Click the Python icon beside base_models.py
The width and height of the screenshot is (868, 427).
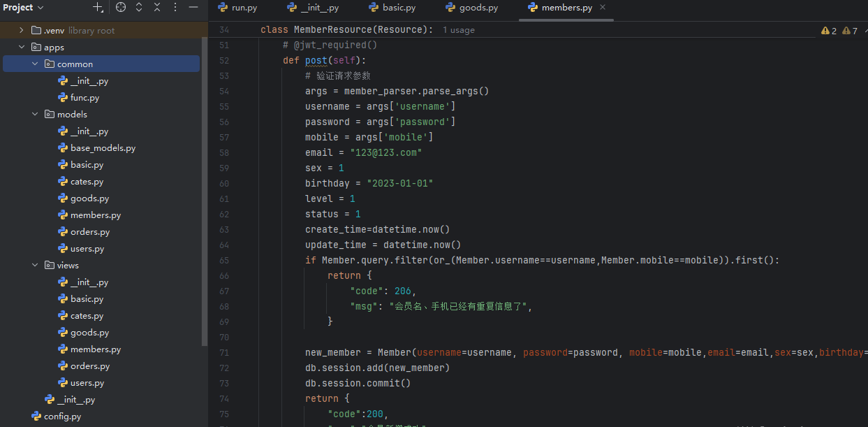(63, 147)
